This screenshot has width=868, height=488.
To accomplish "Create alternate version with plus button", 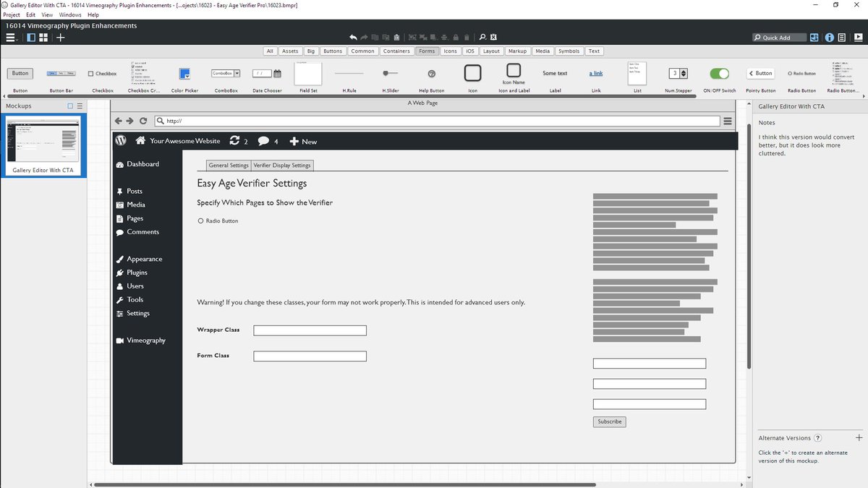I will pos(859,438).
